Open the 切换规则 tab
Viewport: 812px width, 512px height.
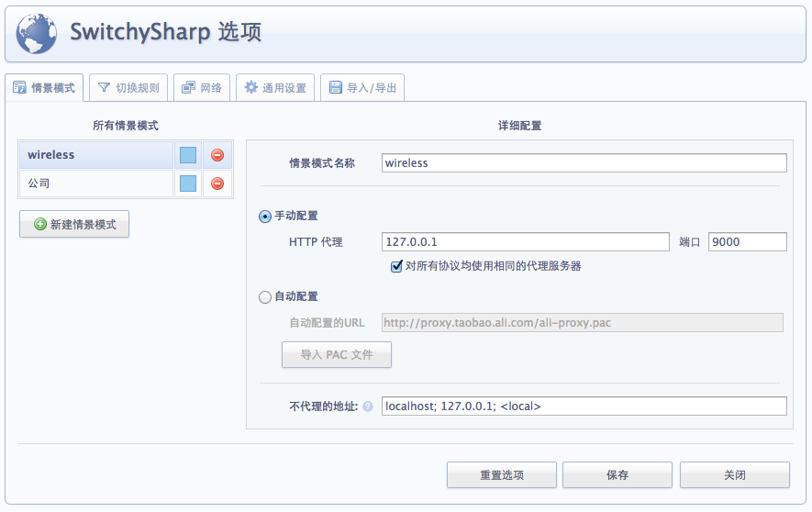(x=128, y=87)
